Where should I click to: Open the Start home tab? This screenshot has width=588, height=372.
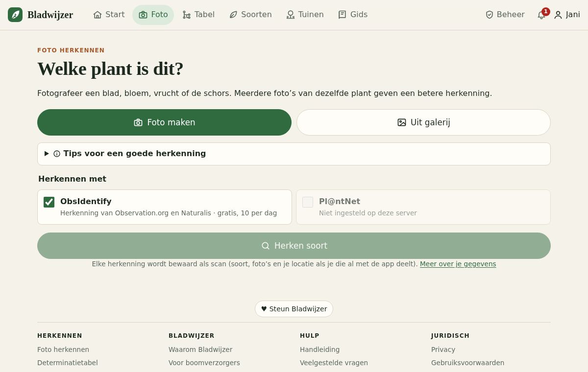point(109,15)
